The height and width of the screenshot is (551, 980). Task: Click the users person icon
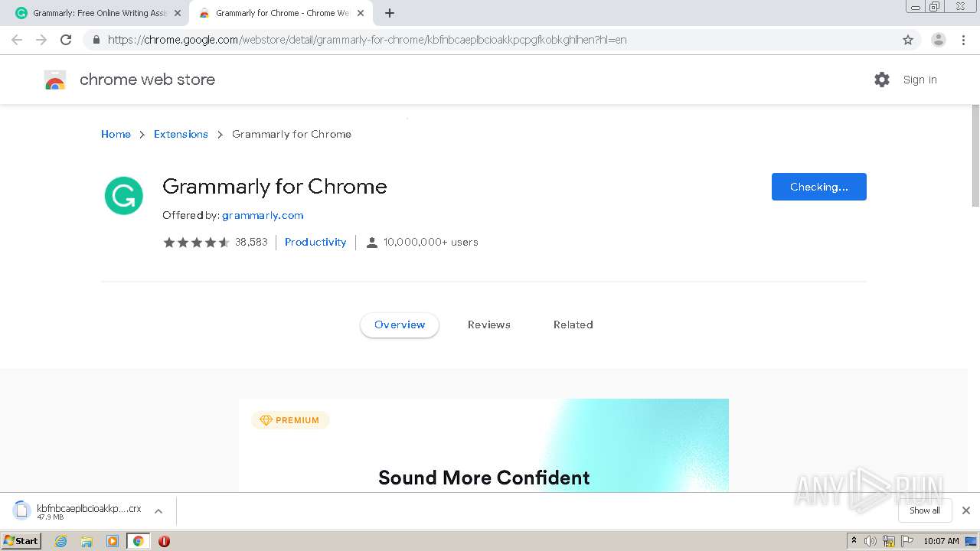[x=372, y=243]
